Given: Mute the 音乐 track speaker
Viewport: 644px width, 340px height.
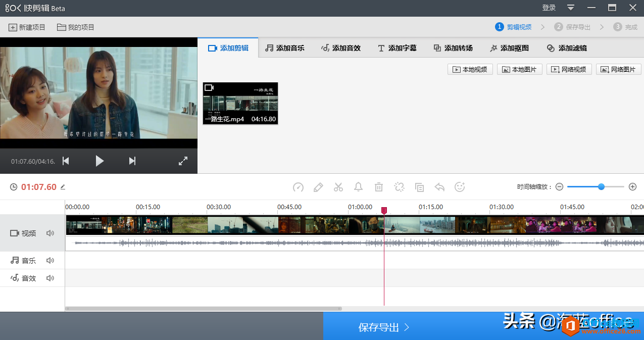Looking at the screenshot, I should [50, 261].
